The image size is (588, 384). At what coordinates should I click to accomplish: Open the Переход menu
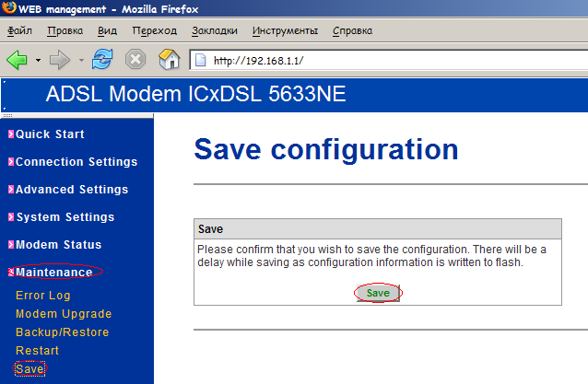[155, 30]
